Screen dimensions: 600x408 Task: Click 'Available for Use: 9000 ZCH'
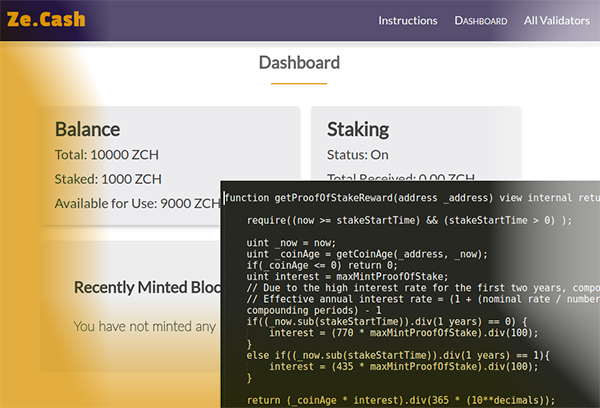click(x=137, y=203)
